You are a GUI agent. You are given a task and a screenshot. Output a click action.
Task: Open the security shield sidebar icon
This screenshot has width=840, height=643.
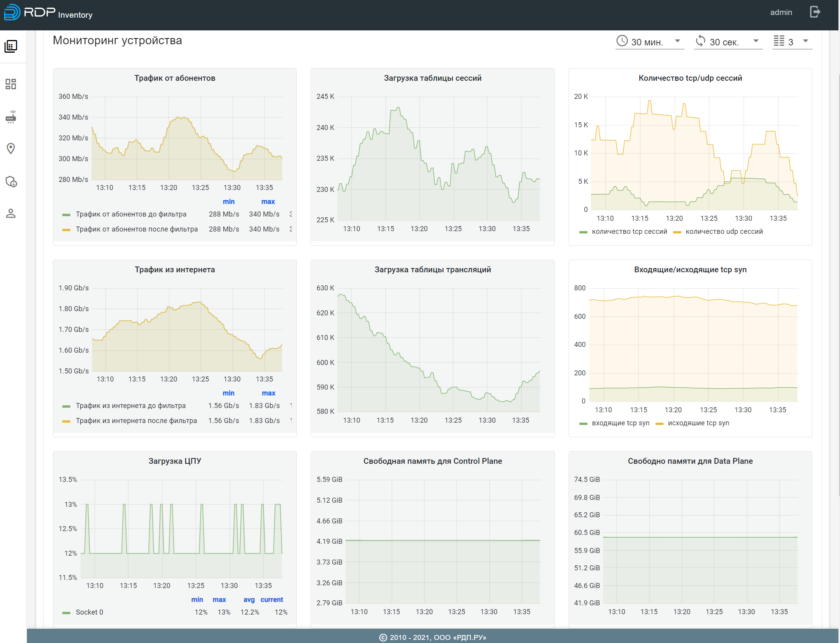(x=11, y=182)
